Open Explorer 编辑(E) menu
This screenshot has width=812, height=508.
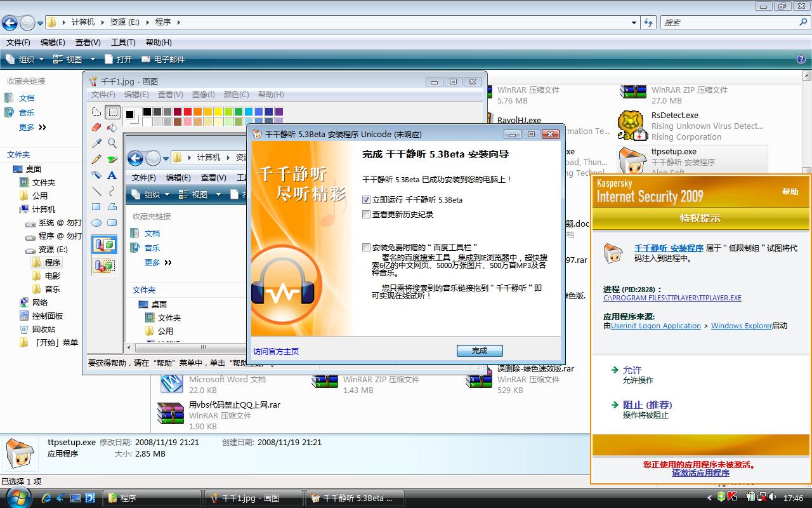click(x=53, y=43)
